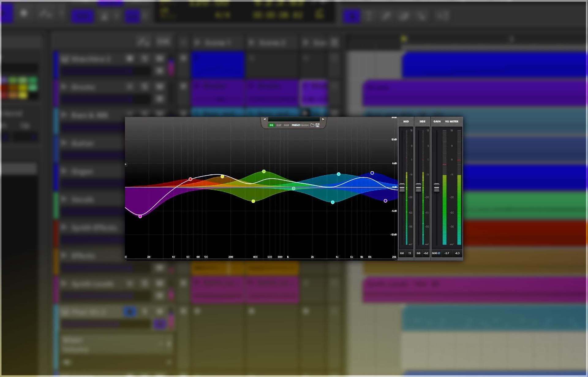This screenshot has height=377, width=588.
Task: Switch to the GUI tab
Action: [x=286, y=125]
